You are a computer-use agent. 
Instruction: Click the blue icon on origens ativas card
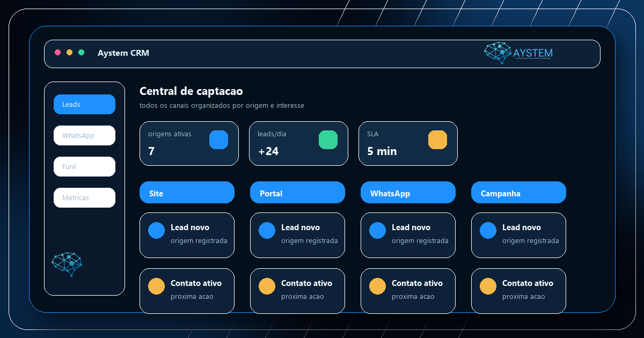pos(218,139)
